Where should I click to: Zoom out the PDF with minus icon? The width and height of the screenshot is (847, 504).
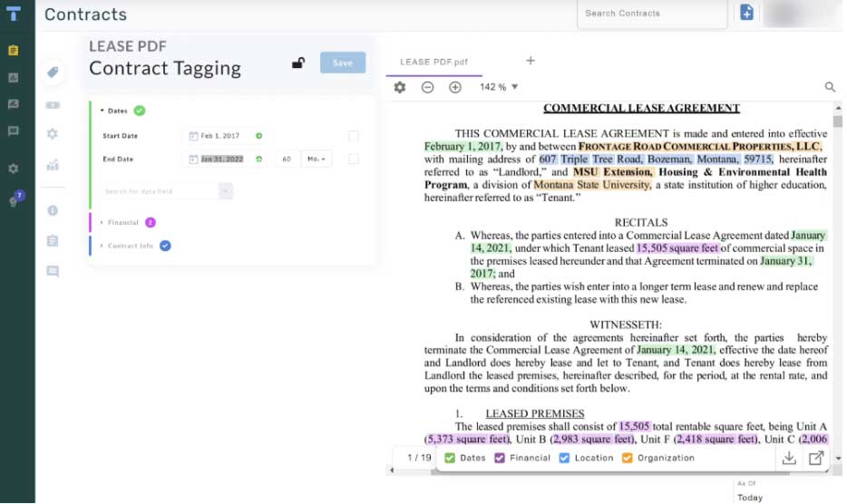427,87
